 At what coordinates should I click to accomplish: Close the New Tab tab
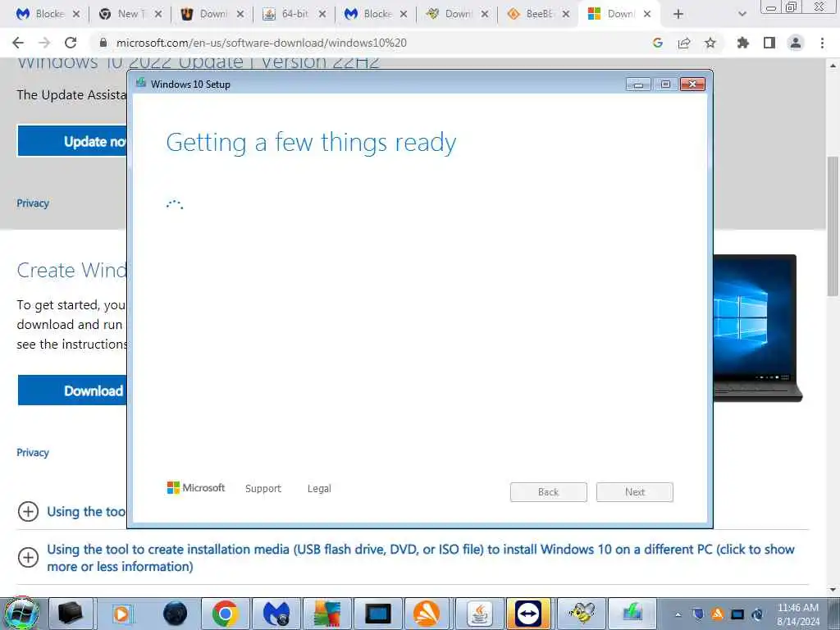[158, 14]
